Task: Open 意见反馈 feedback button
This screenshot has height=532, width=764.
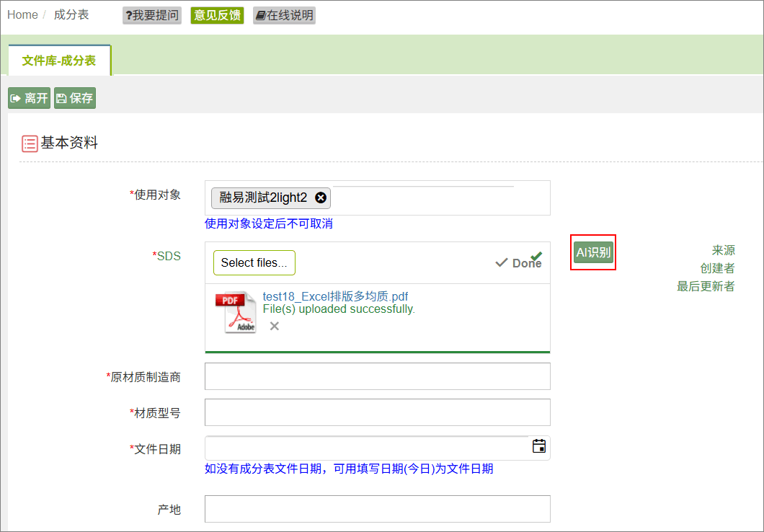Action: 218,15
